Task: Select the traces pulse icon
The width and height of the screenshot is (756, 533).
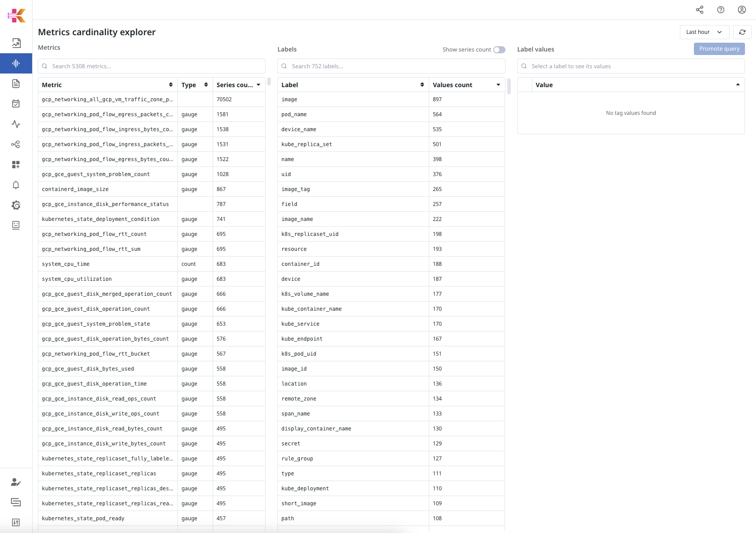Action: (x=16, y=124)
